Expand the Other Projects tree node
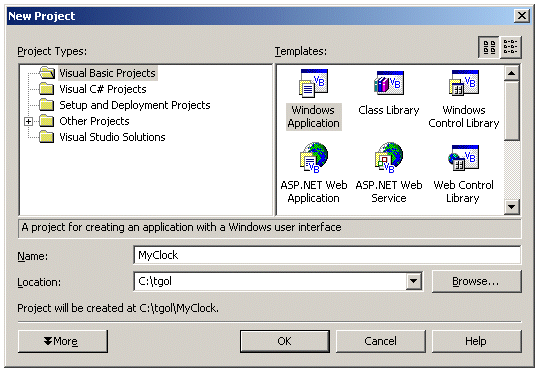The width and height of the screenshot is (540, 373). (x=29, y=121)
